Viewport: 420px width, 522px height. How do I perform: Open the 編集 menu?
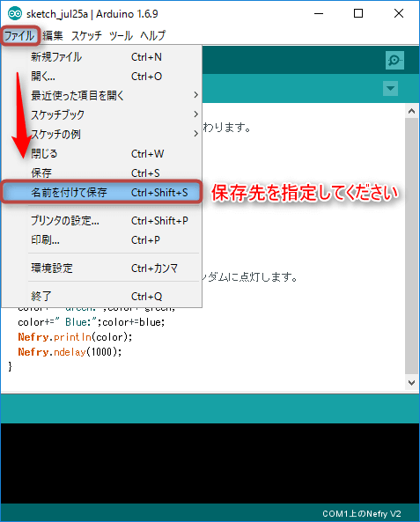coord(53,35)
